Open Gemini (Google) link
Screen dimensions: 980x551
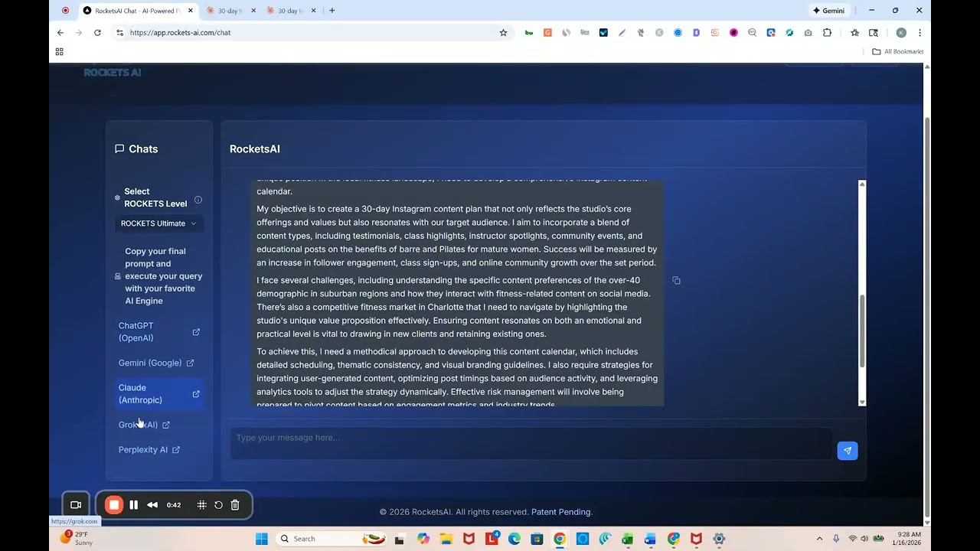[x=156, y=363]
